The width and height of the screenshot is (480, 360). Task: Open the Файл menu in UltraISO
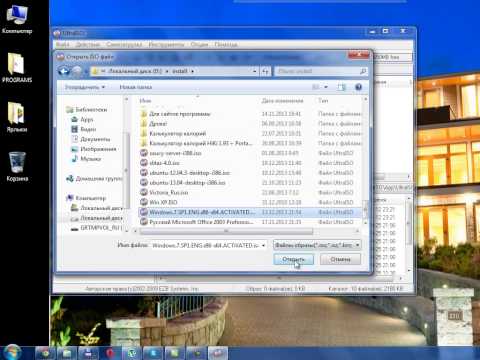point(62,44)
